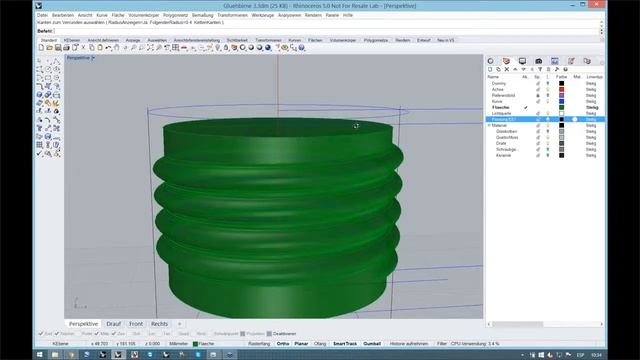Toggle lock icon on Referenzbild layer
640x360 pixels.
click(538, 96)
